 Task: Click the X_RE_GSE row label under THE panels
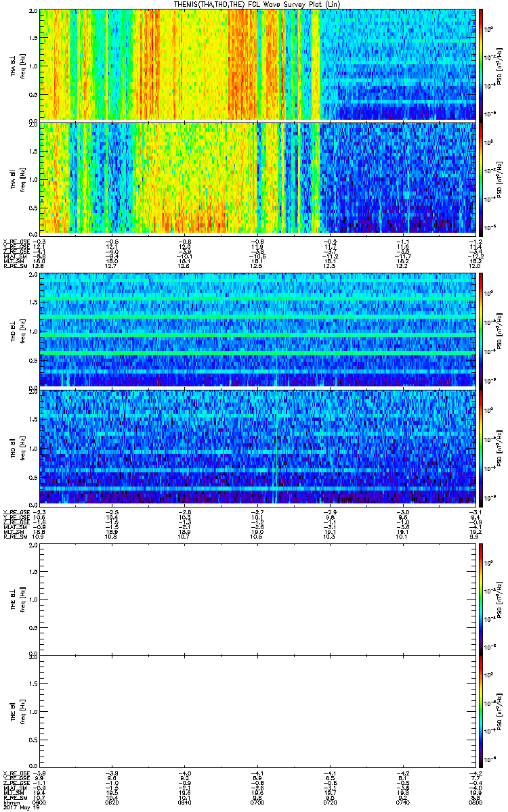point(15,773)
